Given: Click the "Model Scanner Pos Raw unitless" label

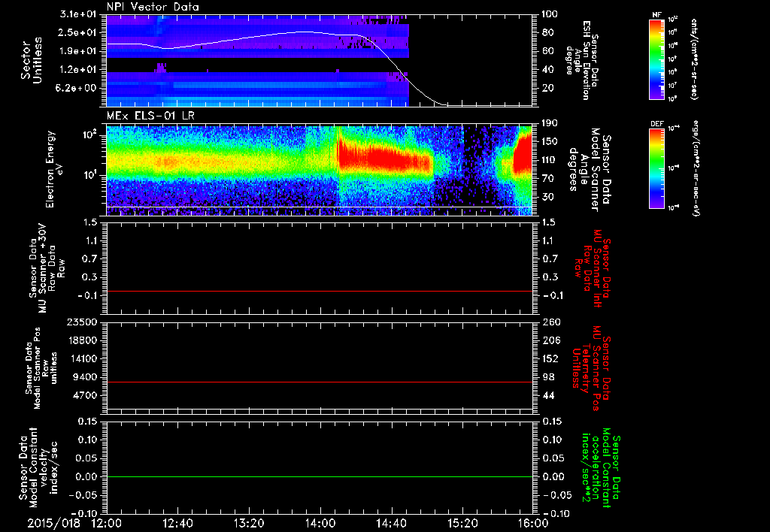Looking at the screenshot, I should pyautogui.click(x=45, y=368).
